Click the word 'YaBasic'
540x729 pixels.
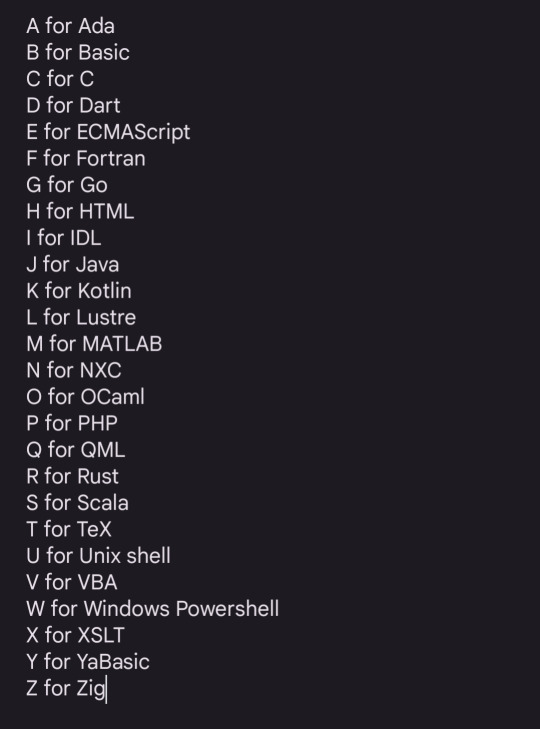(113, 662)
